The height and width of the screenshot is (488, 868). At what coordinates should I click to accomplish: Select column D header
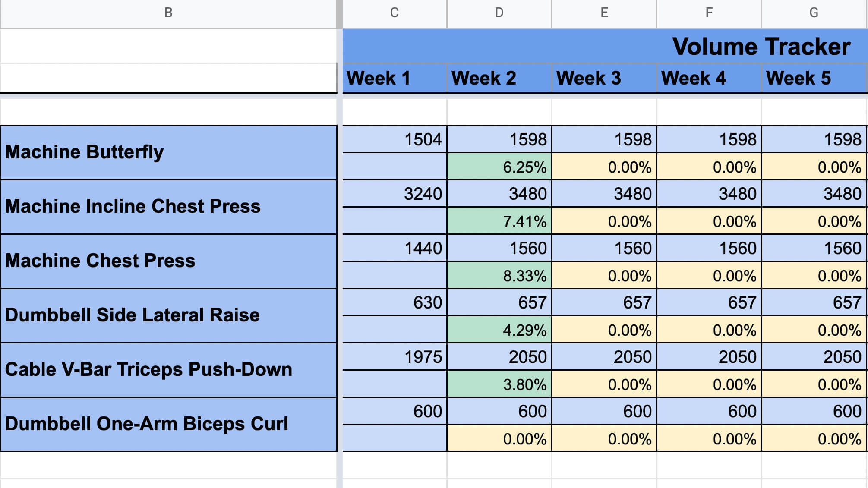click(x=499, y=13)
